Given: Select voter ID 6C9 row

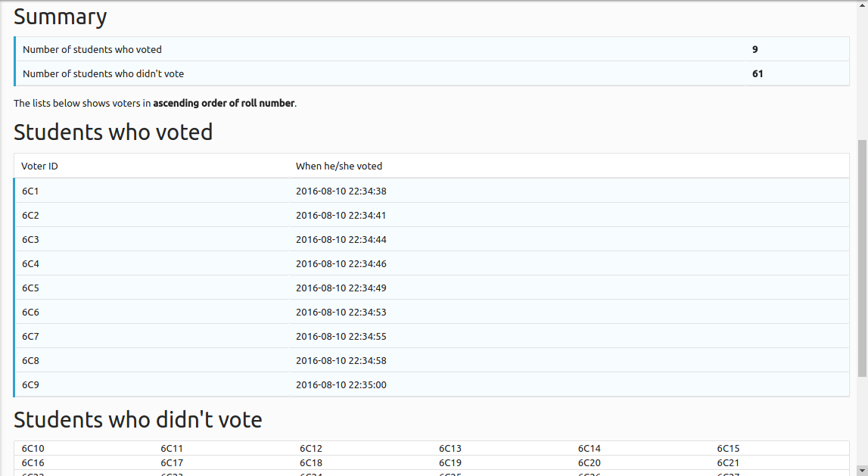Looking at the screenshot, I should 431,384.
